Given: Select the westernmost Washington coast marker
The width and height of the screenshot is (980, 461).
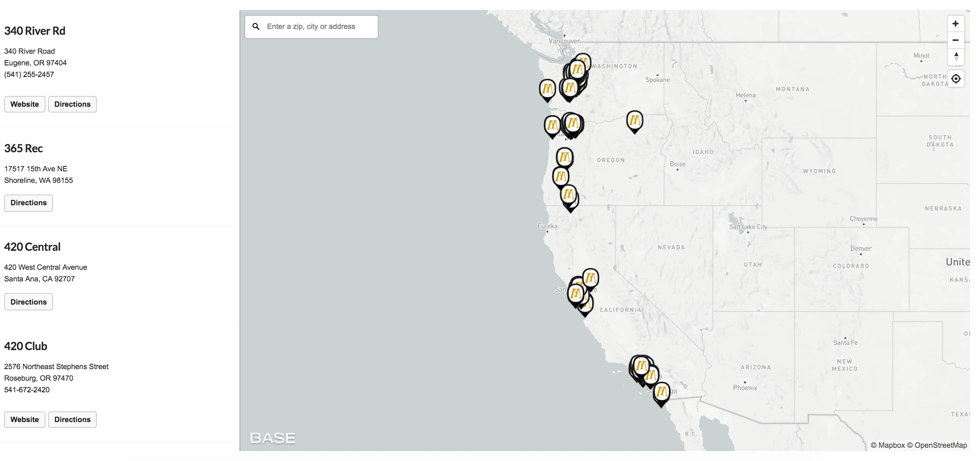Looking at the screenshot, I should [547, 90].
